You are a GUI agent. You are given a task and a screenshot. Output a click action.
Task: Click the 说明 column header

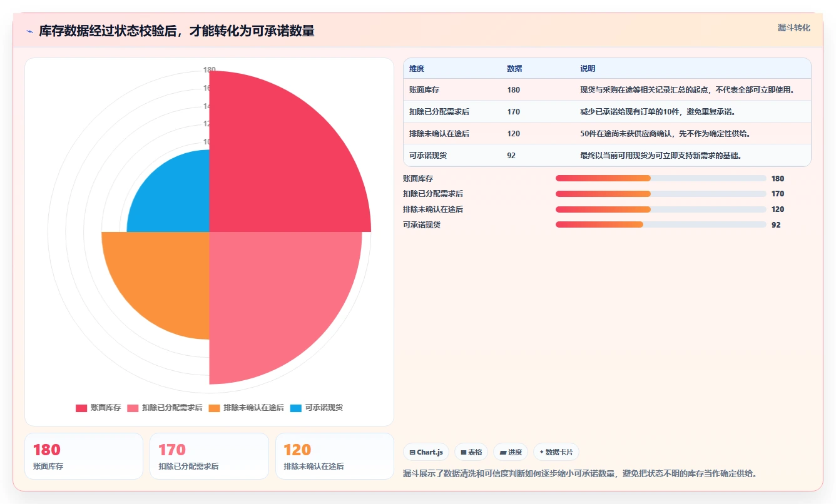tap(588, 69)
